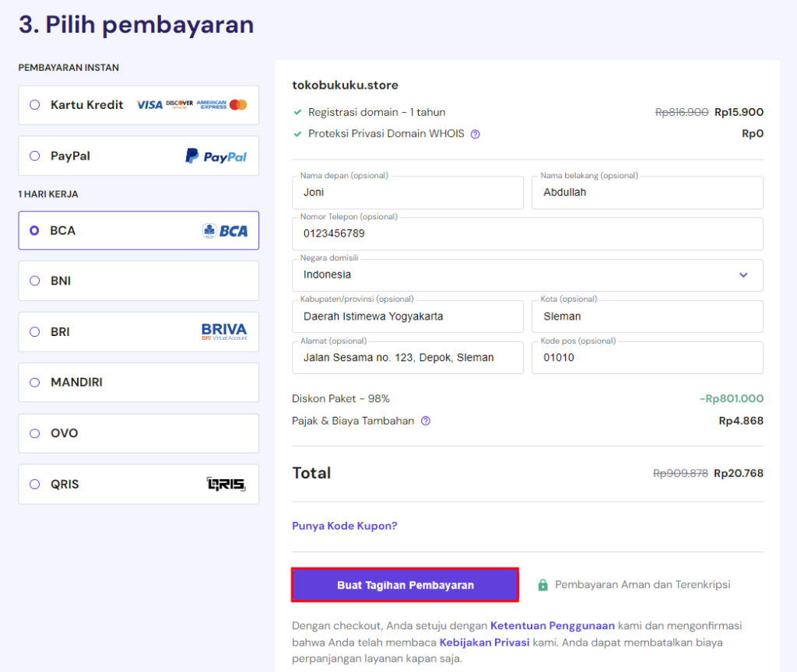Click the credit card brand logos
797x672 pixels.
pyautogui.click(x=191, y=105)
